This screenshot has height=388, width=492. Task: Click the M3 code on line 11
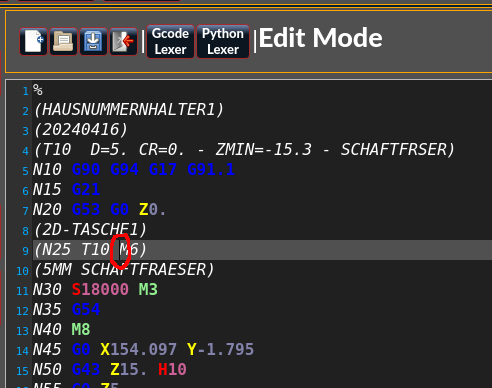point(148,290)
